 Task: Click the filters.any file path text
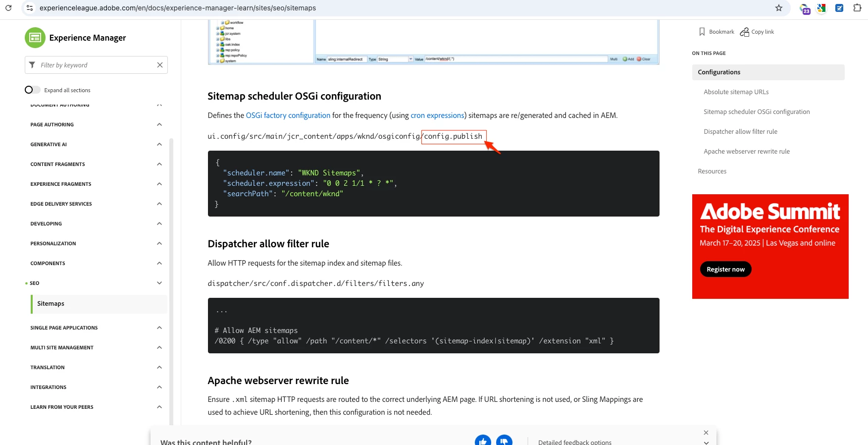(x=316, y=283)
